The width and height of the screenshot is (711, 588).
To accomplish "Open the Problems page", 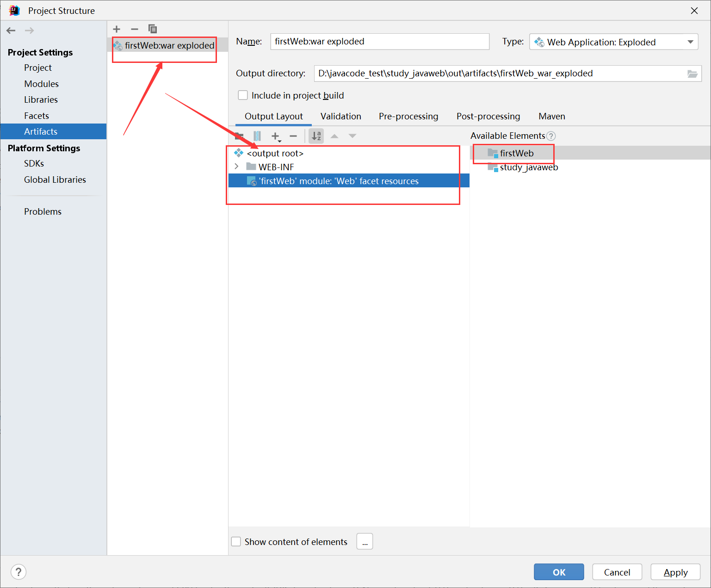I will pyautogui.click(x=43, y=212).
